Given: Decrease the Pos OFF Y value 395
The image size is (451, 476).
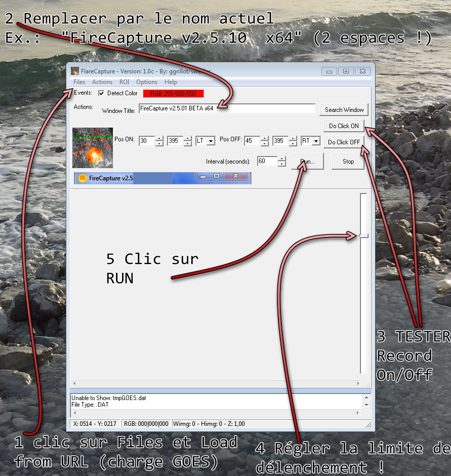Looking at the screenshot, I should [x=293, y=143].
